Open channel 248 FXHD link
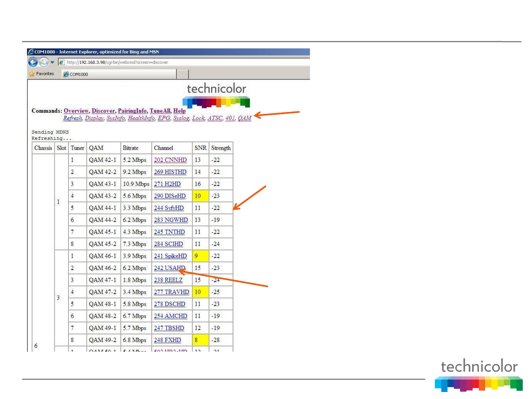The width and height of the screenshot is (532, 399). tap(167, 340)
